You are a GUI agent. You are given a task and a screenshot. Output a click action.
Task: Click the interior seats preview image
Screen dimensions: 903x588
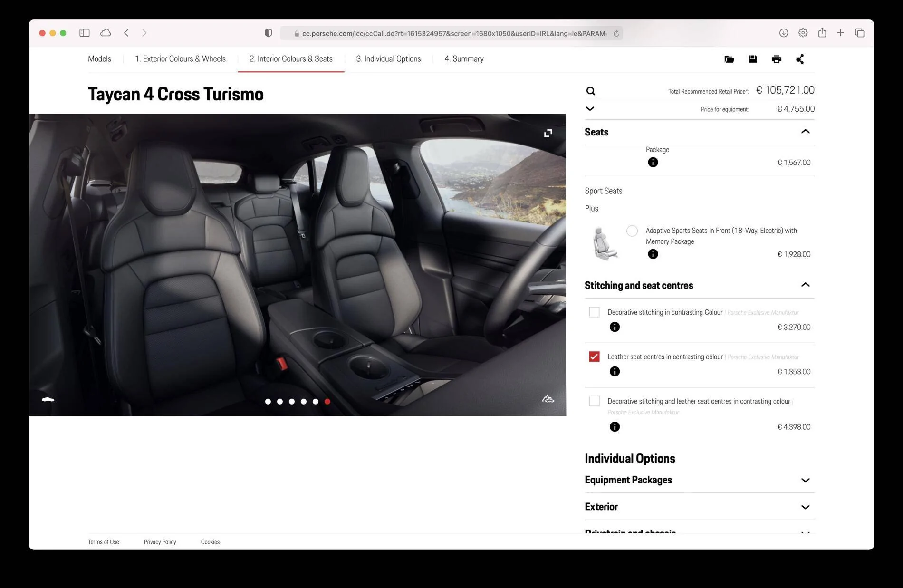[298, 265]
